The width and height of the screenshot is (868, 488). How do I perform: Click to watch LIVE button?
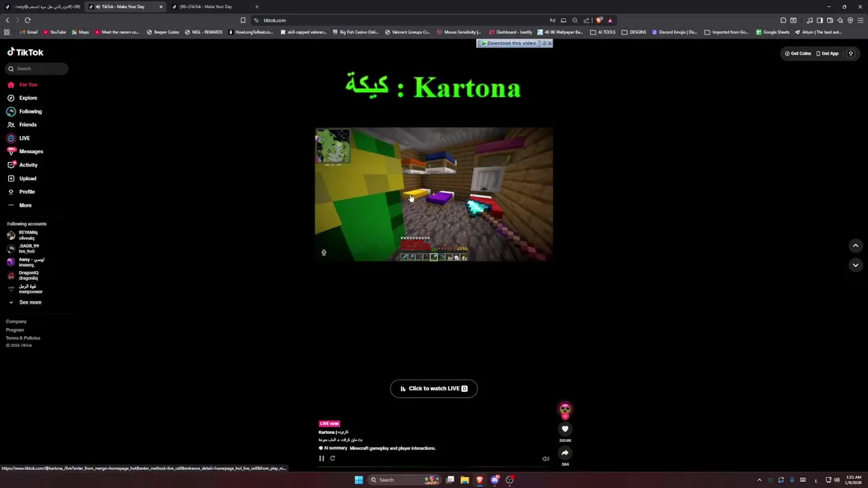pos(434,388)
